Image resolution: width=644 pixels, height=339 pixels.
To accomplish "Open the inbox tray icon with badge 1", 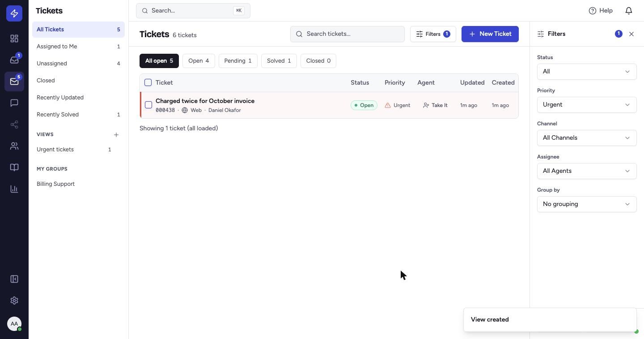I will tap(14, 60).
